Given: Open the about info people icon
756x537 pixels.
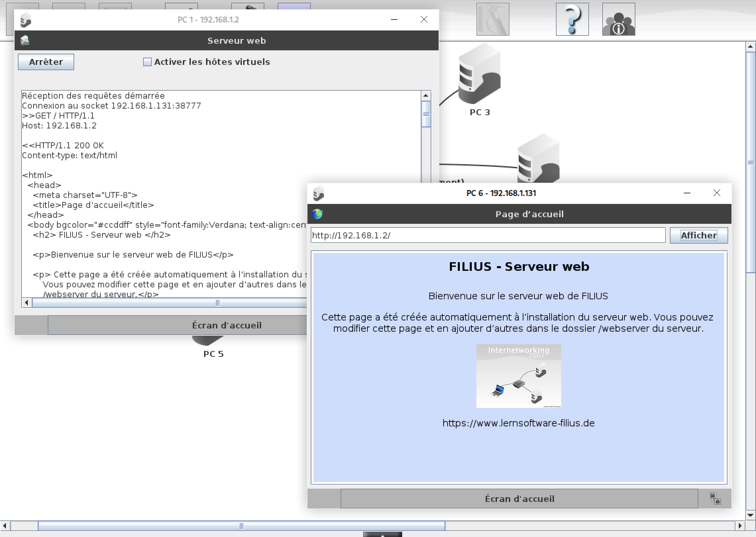Looking at the screenshot, I should (x=619, y=19).
